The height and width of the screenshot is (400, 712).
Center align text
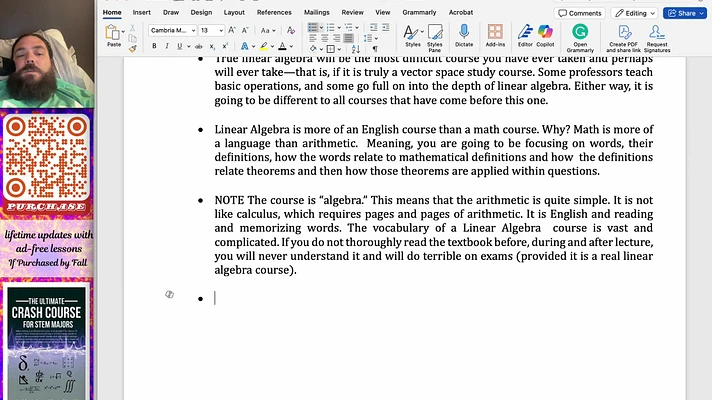(325, 38)
